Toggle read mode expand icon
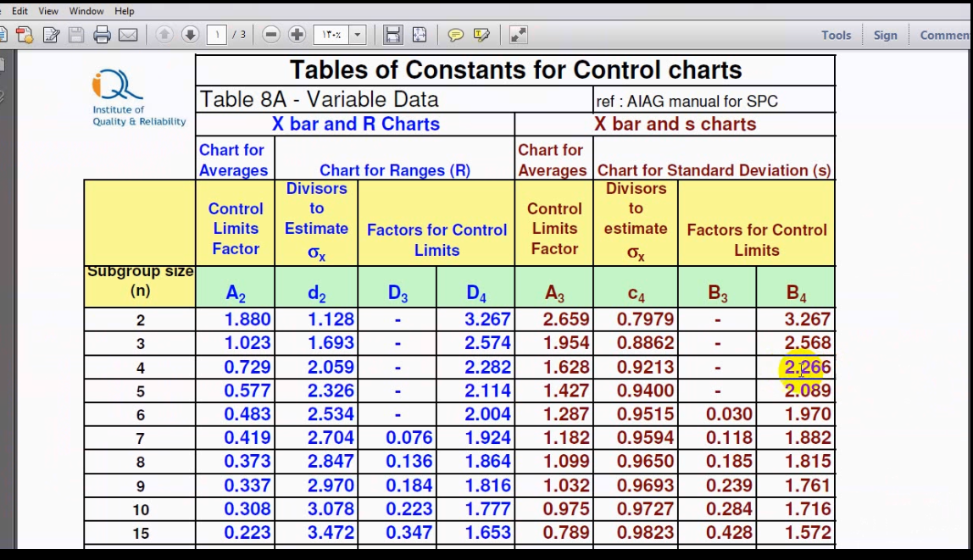This screenshot has width=973, height=560. point(518,35)
